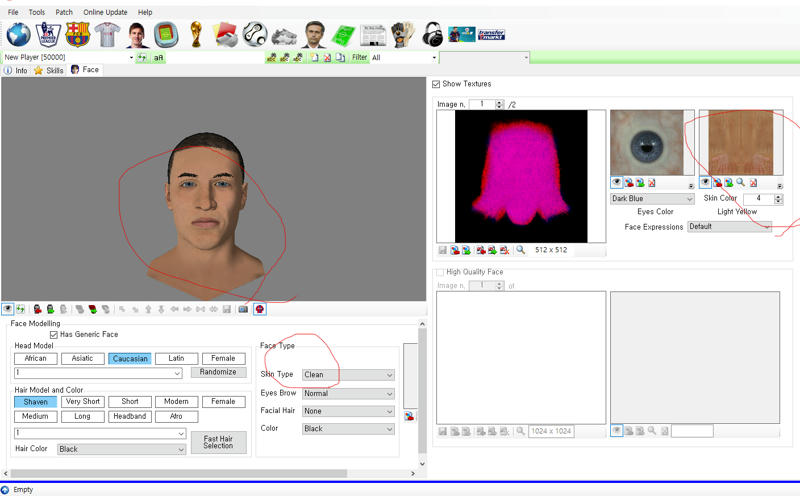This screenshot has width=800, height=496.
Task: Zoom the 512 x 512 hair texture
Action: 520,250
